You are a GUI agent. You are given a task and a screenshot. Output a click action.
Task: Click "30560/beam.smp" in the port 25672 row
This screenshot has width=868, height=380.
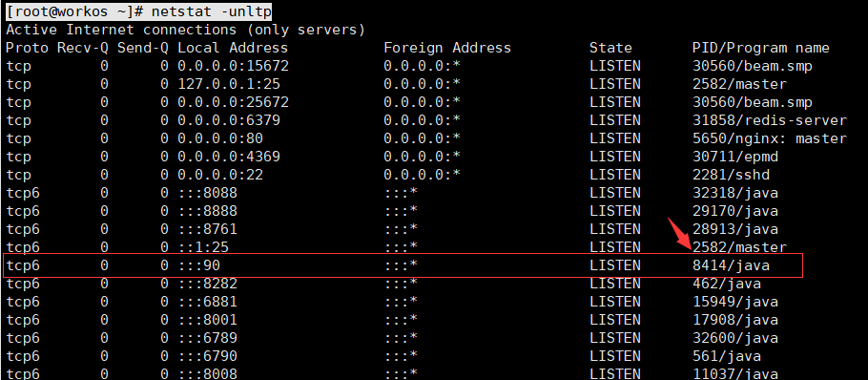tap(753, 102)
